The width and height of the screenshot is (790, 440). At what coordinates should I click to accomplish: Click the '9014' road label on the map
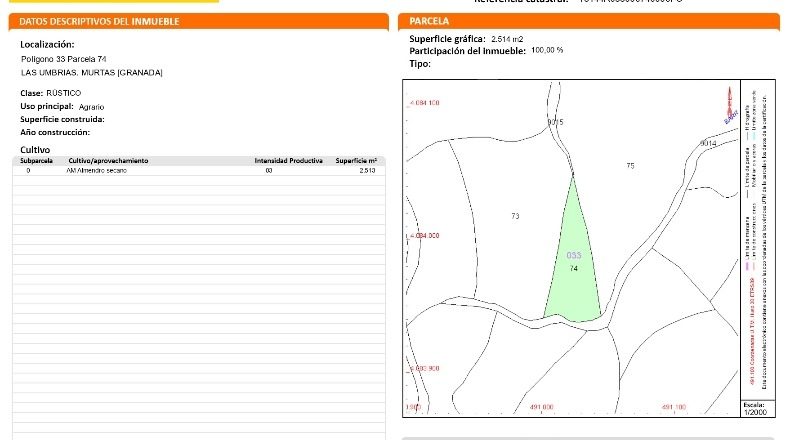[708, 144]
